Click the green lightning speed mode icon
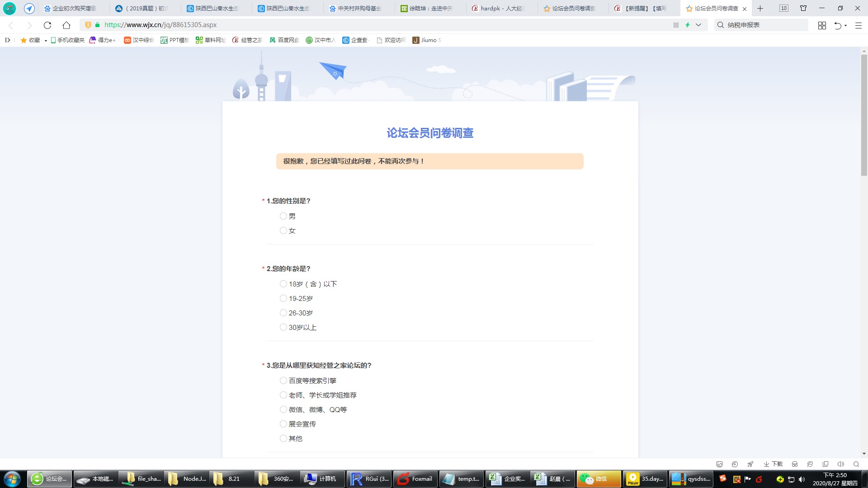This screenshot has width=868, height=488. (688, 25)
